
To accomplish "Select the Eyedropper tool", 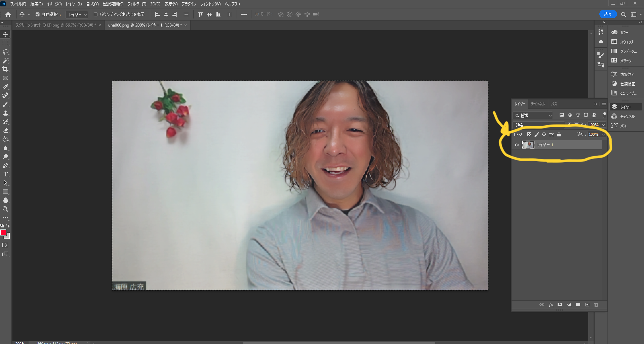I will click(x=5, y=87).
